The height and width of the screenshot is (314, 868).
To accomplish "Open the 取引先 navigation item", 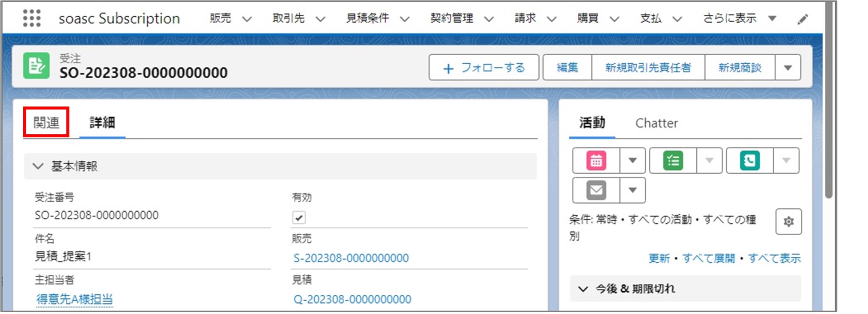I will point(288,18).
